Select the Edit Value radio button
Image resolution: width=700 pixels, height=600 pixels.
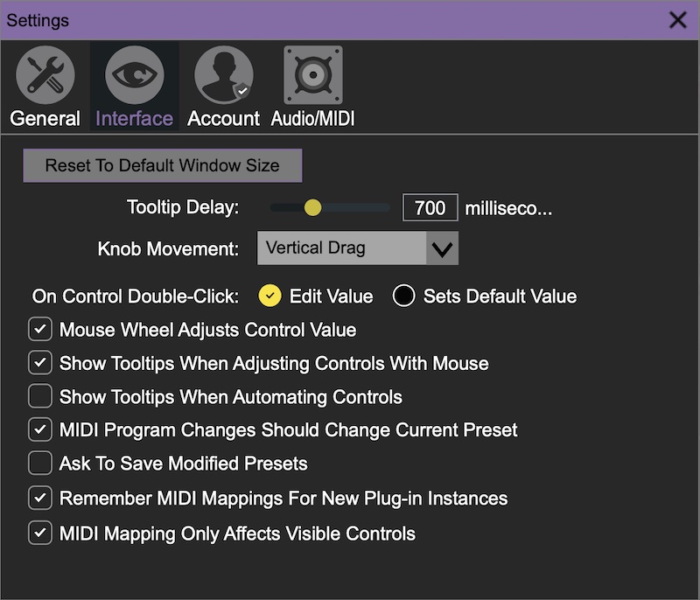click(x=269, y=297)
